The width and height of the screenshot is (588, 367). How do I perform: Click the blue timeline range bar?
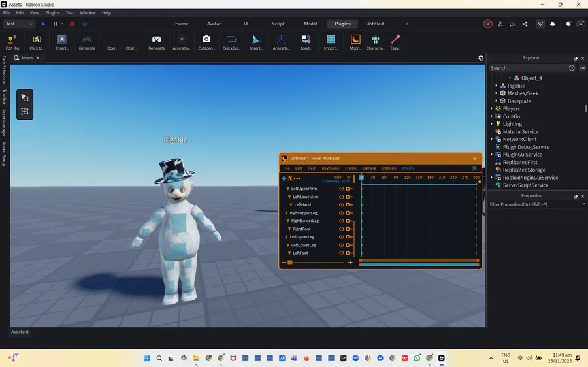point(419,264)
